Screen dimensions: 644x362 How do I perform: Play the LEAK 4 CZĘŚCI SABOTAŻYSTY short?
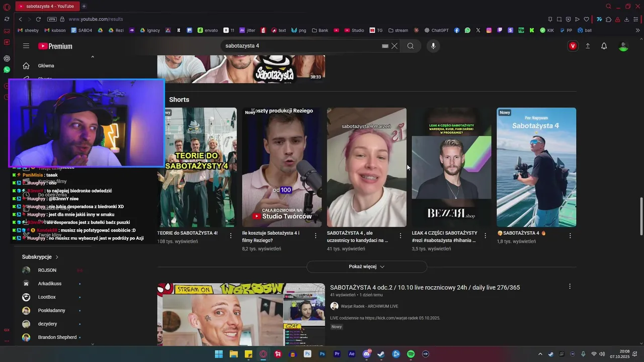pos(451,167)
